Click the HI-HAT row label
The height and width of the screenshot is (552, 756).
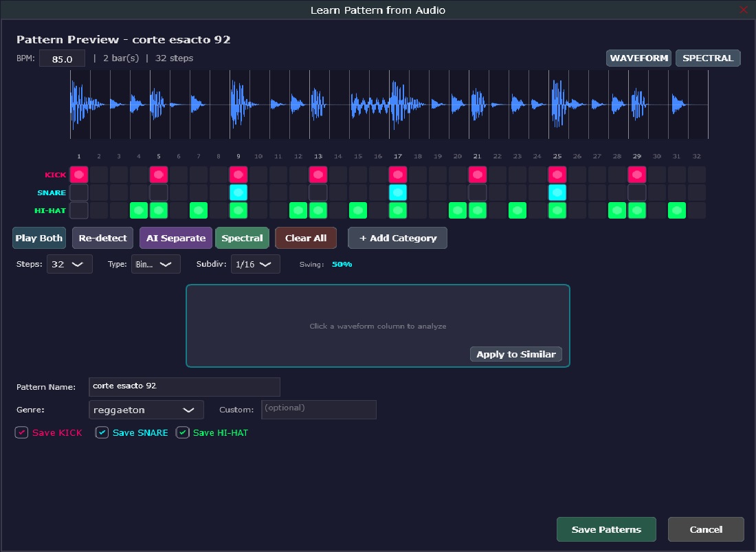(x=50, y=210)
